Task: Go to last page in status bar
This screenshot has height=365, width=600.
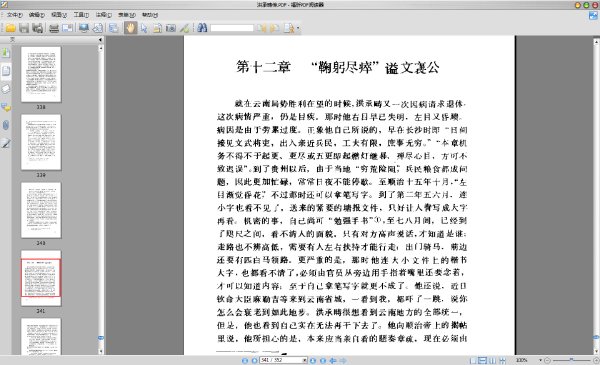Action: (323, 360)
